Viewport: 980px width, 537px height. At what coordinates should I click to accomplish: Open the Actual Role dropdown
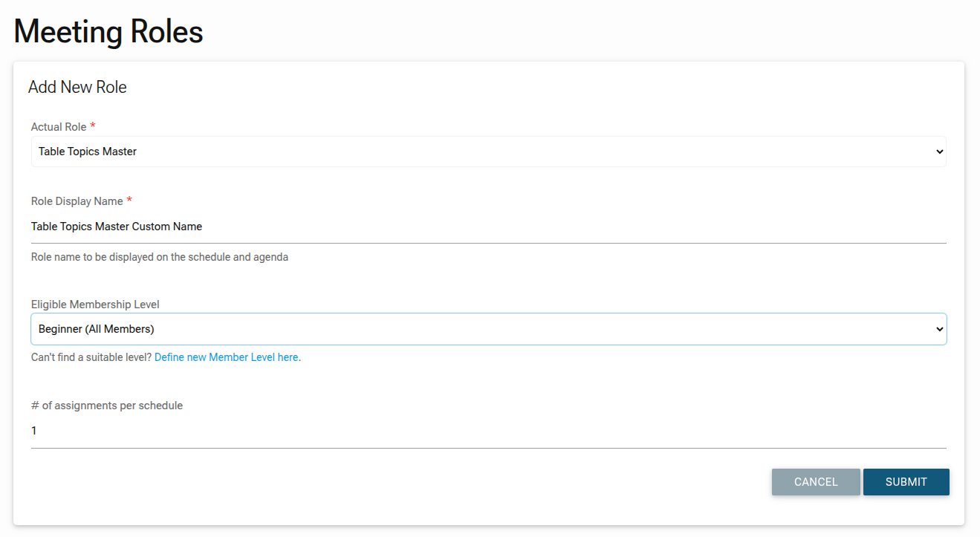pos(488,152)
